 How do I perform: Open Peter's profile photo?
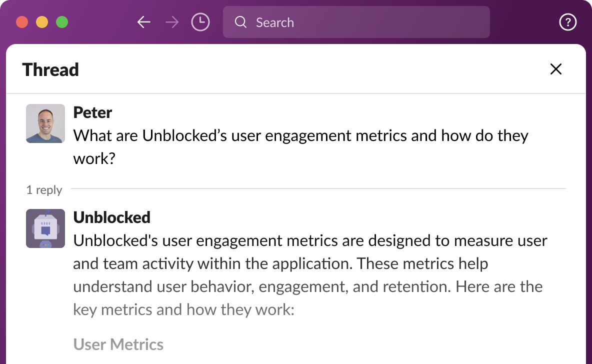[45, 123]
